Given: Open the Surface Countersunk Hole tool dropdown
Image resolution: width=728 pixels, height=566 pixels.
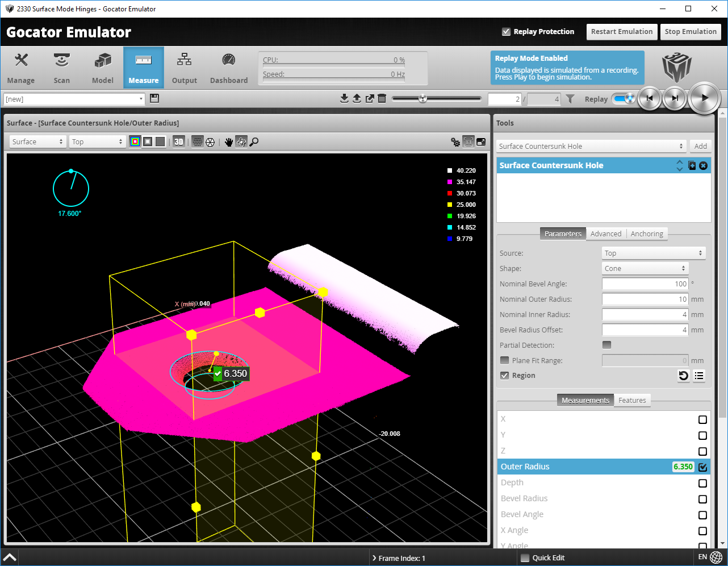Looking at the screenshot, I should pyautogui.click(x=591, y=146).
